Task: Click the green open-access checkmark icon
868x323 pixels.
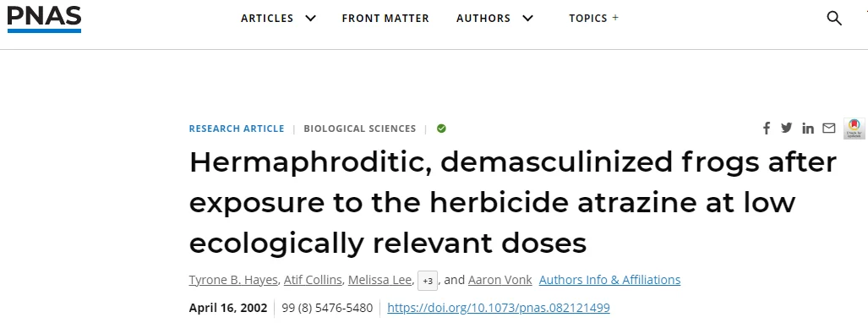Action: 441,129
